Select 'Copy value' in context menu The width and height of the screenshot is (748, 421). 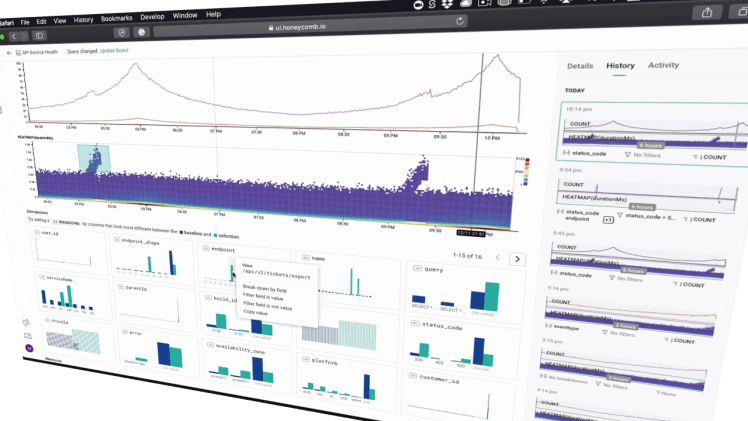pyautogui.click(x=255, y=313)
